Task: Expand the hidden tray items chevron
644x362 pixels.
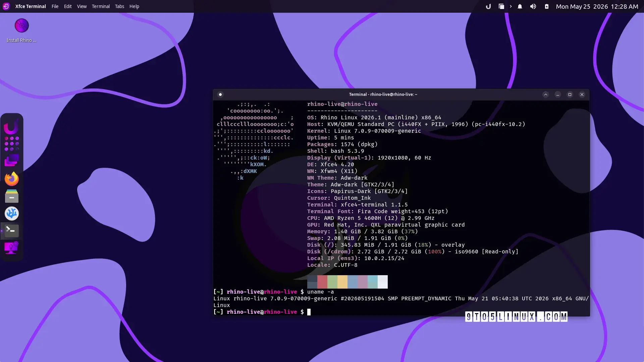Action: coord(511,6)
